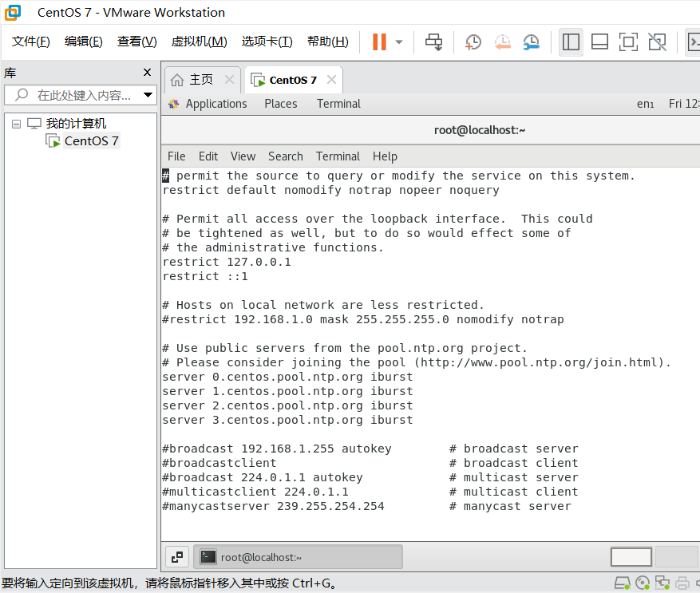Open the terminal Search menu
This screenshot has width=700, height=593.
pos(285,156)
